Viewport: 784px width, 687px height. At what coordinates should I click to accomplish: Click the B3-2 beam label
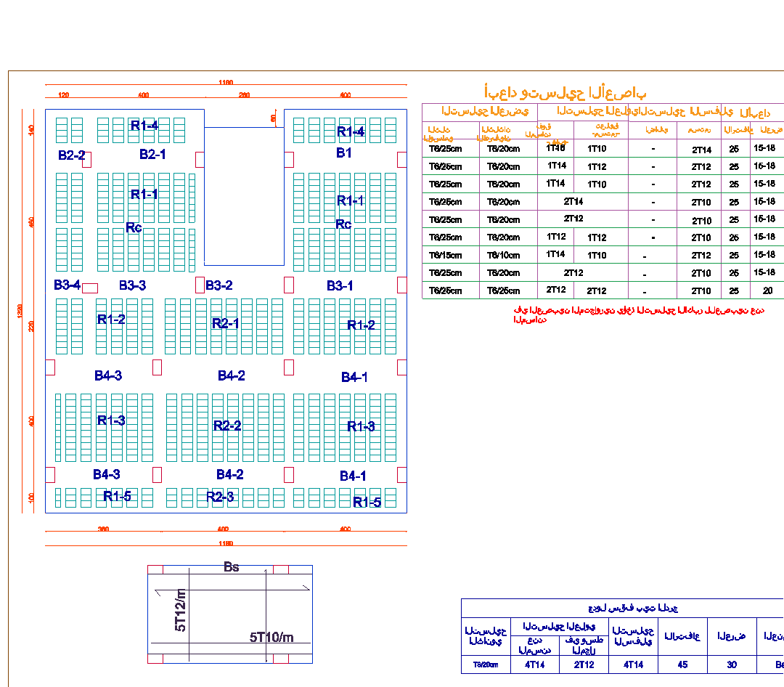[219, 285]
